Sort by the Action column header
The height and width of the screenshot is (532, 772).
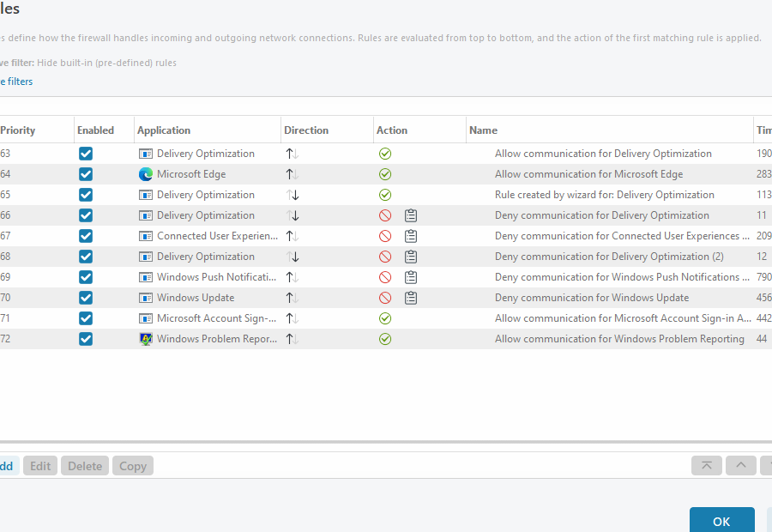click(x=419, y=130)
